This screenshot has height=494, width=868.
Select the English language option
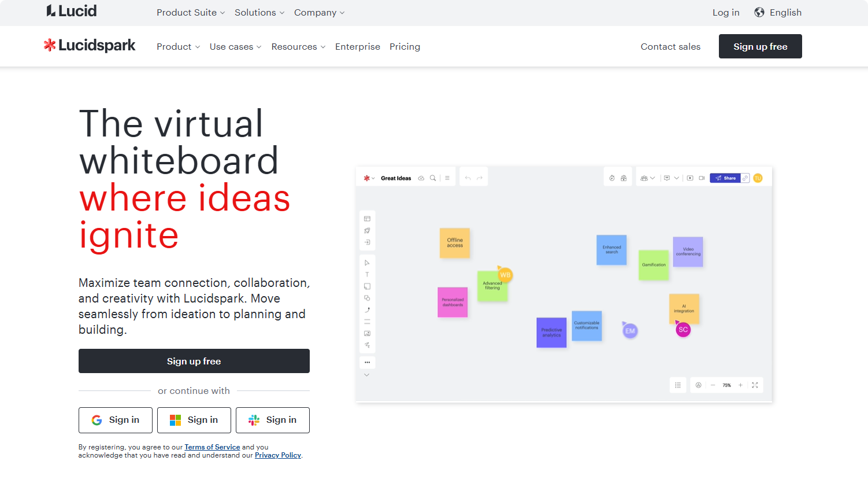[785, 12]
